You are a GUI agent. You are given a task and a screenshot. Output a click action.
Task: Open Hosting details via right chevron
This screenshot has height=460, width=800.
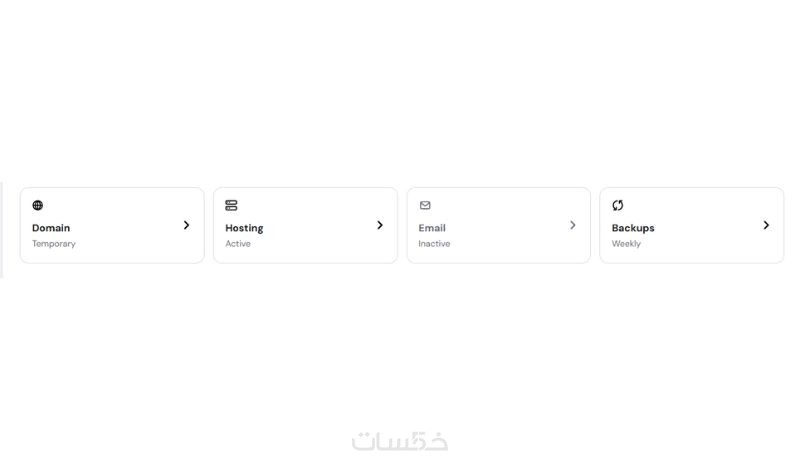pyautogui.click(x=380, y=225)
